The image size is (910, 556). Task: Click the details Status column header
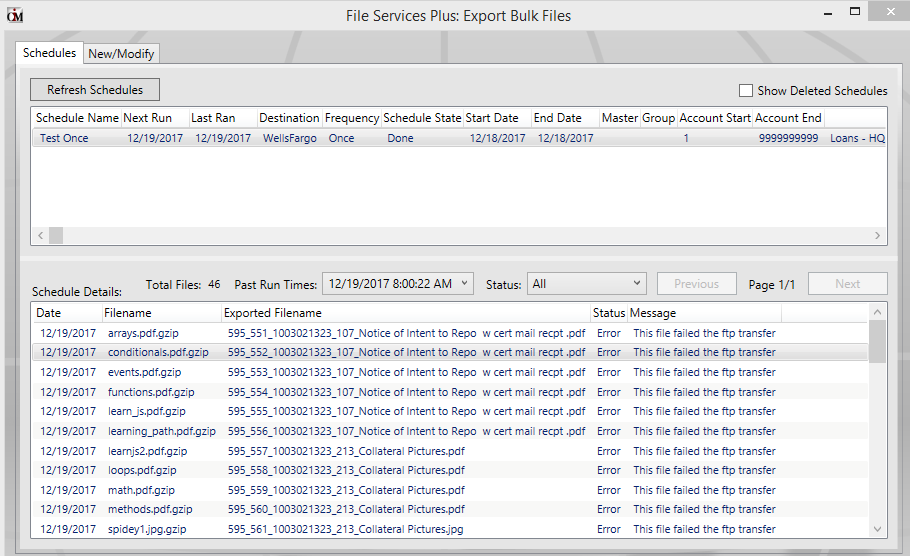[609, 313]
